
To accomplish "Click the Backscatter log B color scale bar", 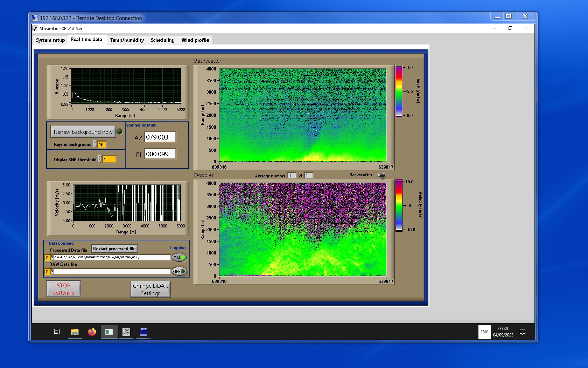I will 399,91.
